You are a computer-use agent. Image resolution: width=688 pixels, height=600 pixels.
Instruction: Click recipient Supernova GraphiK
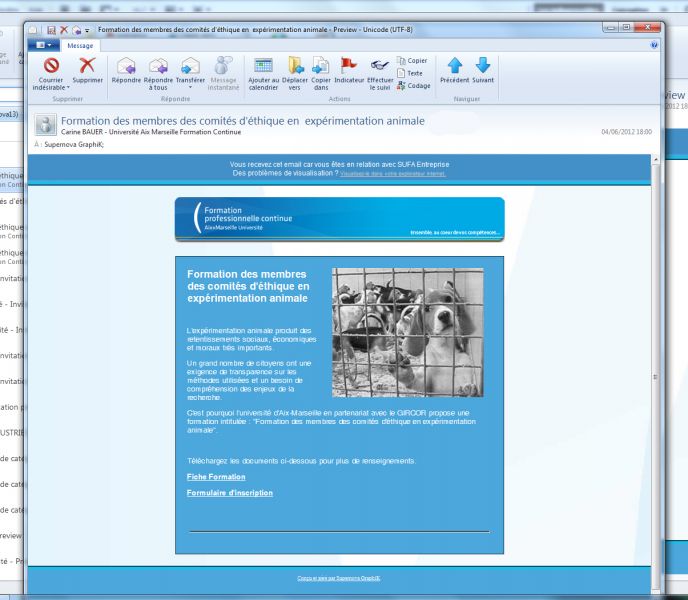point(74,144)
